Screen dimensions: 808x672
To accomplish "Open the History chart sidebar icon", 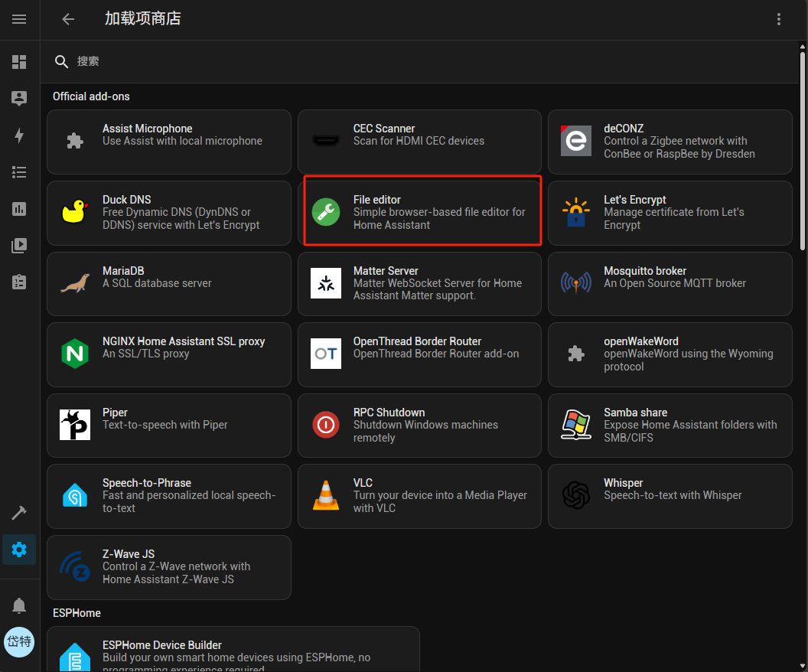I will point(19,209).
